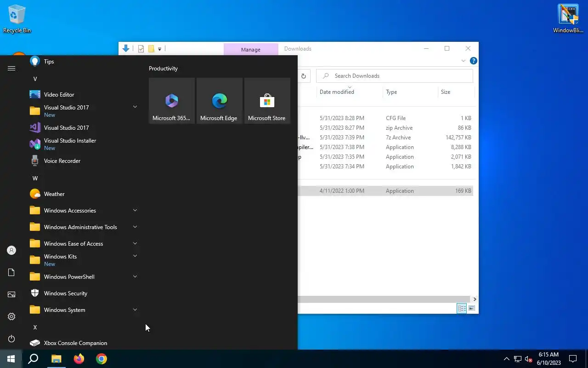Select the 169 KB Application row
This screenshot has width=588, height=368.
point(385,191)
